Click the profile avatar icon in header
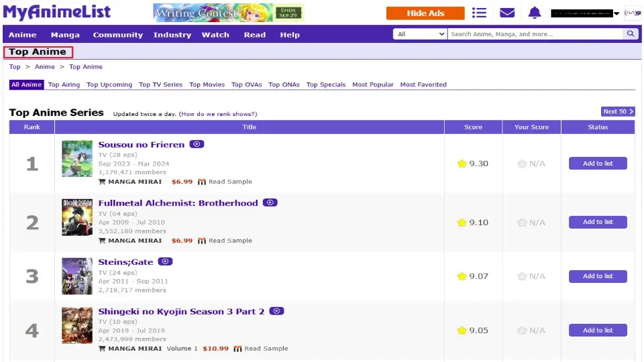 point(632,13)
